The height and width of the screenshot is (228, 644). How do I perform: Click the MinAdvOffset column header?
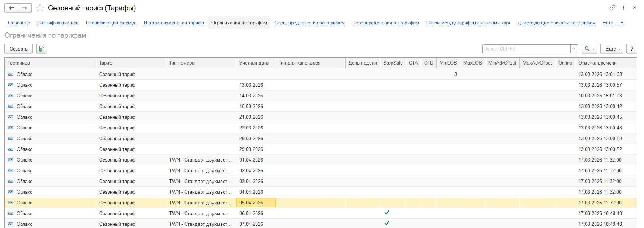point(502,63)
